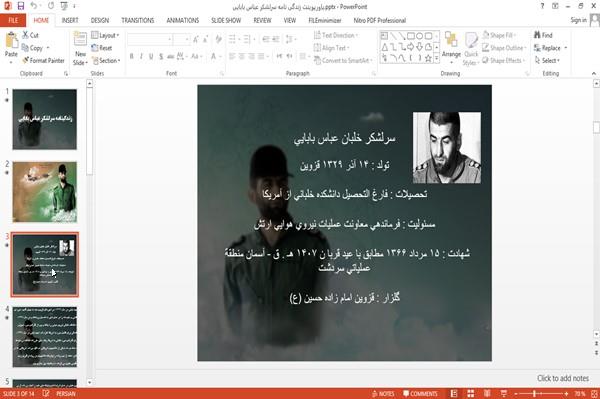Select slide 2 thumbnail
The height and width of the screenshot is (399, 600).
point(44,192)
